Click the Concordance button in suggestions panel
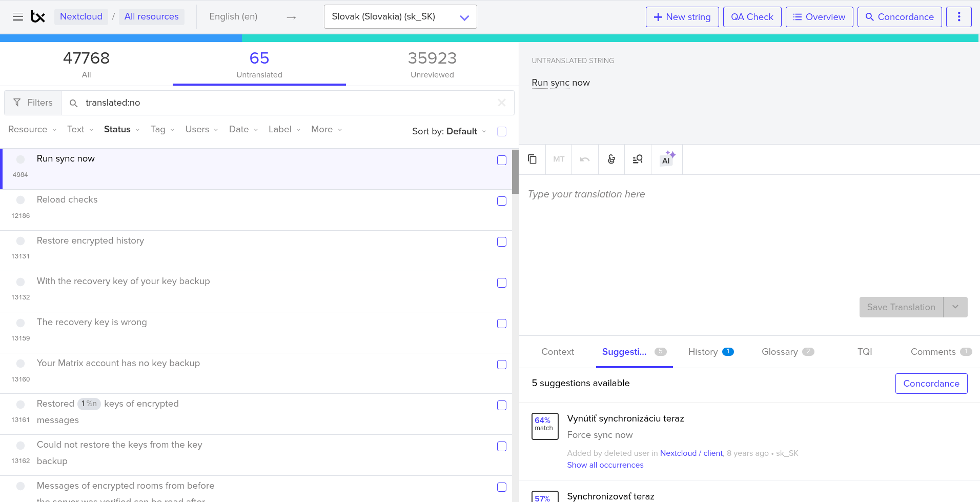Image resolution: width=980 pixels, height=502 pixels. [x=931, y=384]
